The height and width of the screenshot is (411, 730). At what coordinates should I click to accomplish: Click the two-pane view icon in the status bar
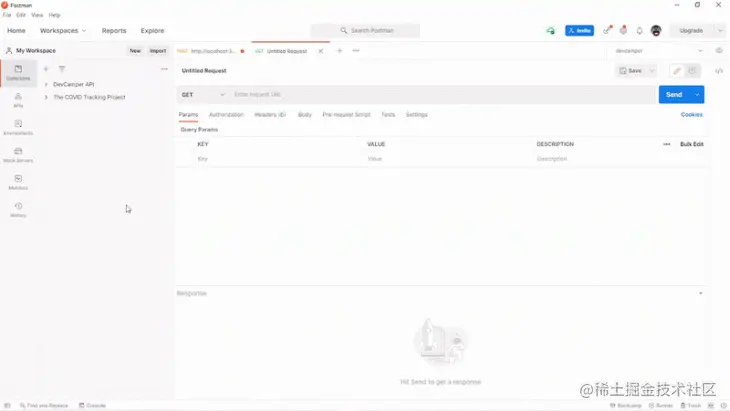pos(711,405)
